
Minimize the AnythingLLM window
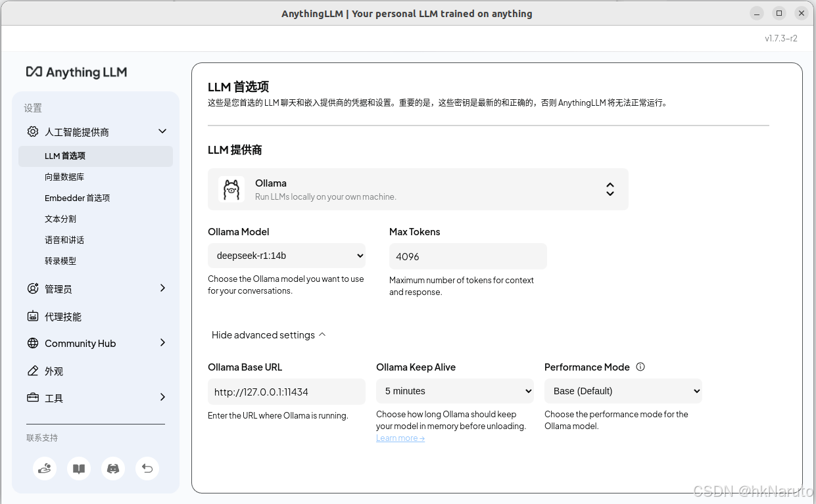pos(757,13)
